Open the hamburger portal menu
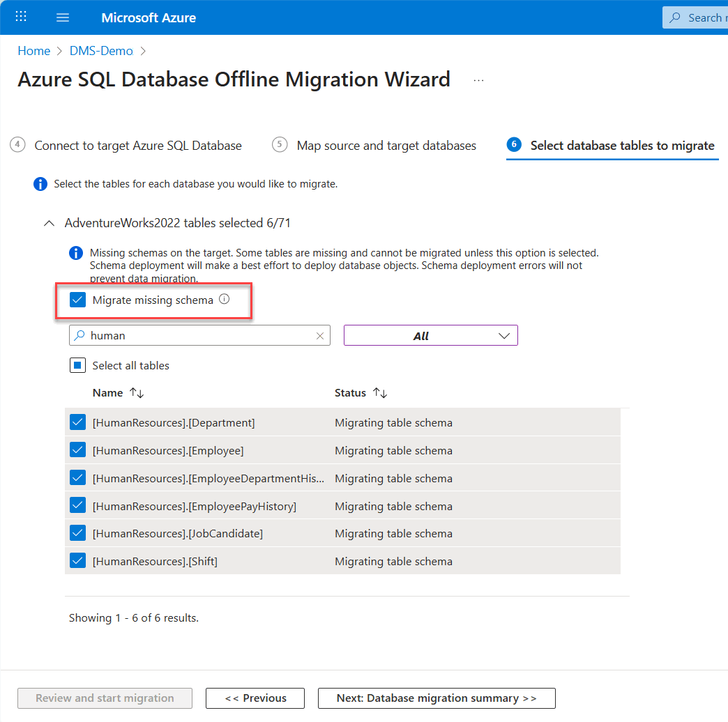The width and height of the screenshot is (728, 722). 63,17
